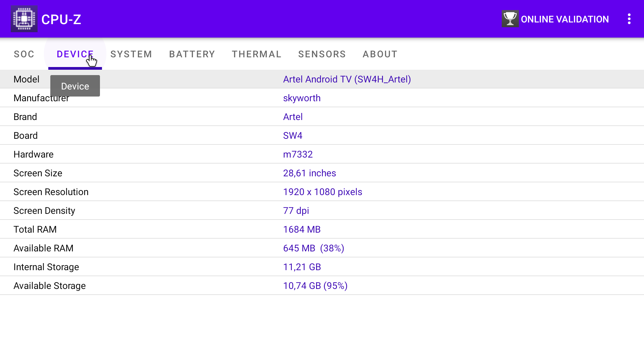Click the Screen Resolution row
Image resolution: width=644 pixels, height=362 pixels.
(x=322, y=192)
